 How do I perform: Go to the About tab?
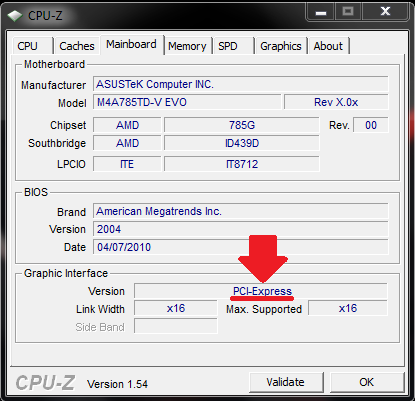tap(328, 46)
